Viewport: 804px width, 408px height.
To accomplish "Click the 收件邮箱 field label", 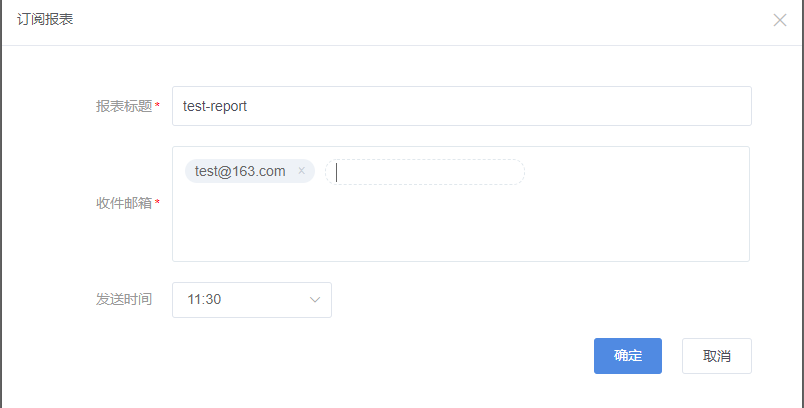I will click(x=123, y=203).
